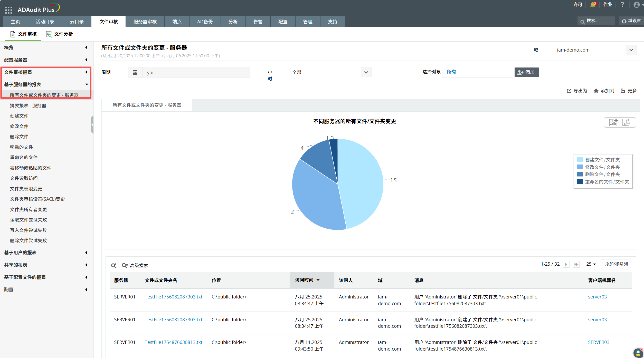Switch to the 服务器审核 tab
This screenshot has height=358, width=644.
click(x=145, y=22)
